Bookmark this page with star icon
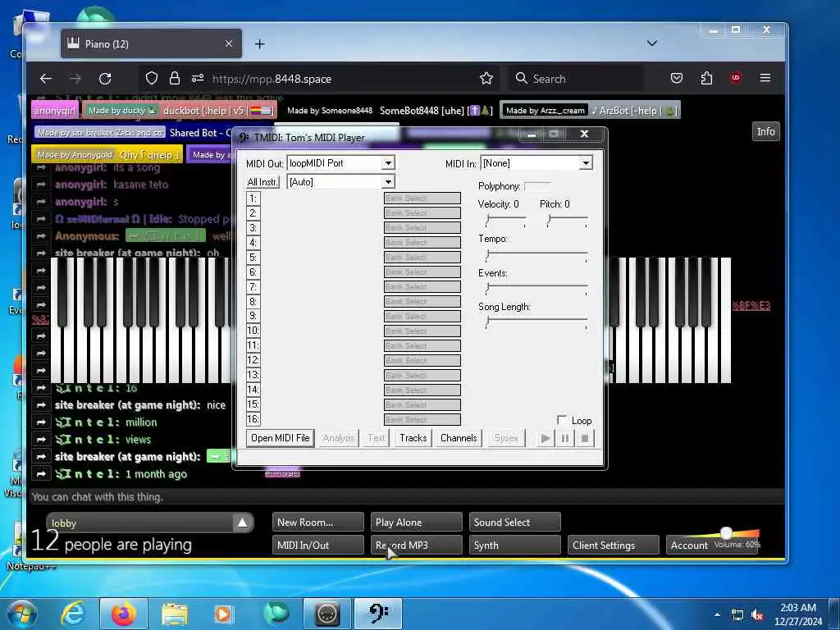Image resolution: width=840 pixels, height=630 pixels. [x=486, y=79]
